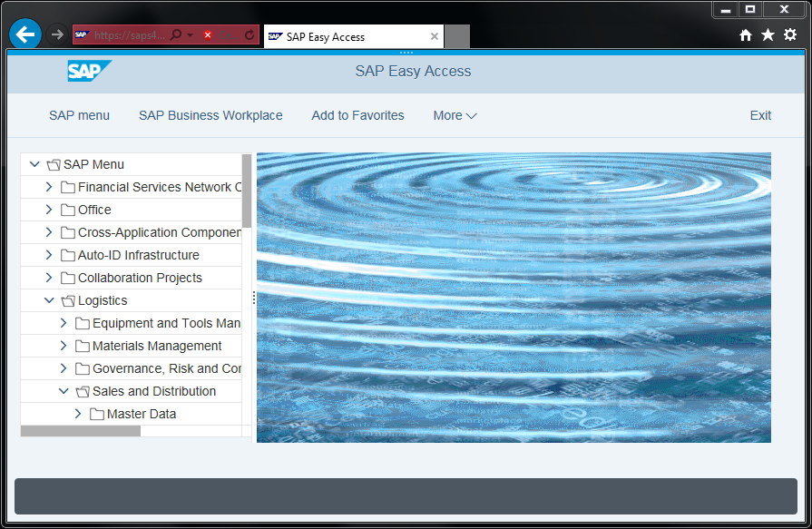Expand the Equipment and Tools Management node
This screenshot has width=812, height=529.
click(x=64, y=323)
